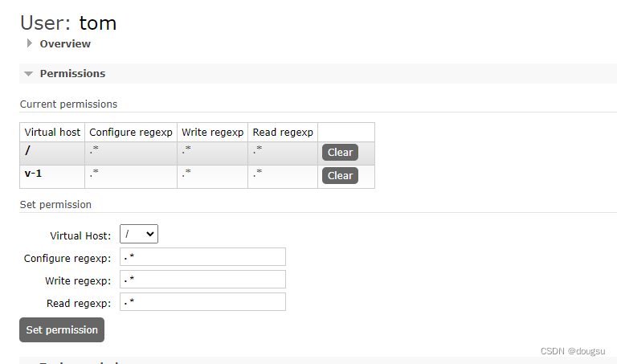Click the Write regexp column header
The height and width of the screenshot is (364, 617).
tap(212, 133)
